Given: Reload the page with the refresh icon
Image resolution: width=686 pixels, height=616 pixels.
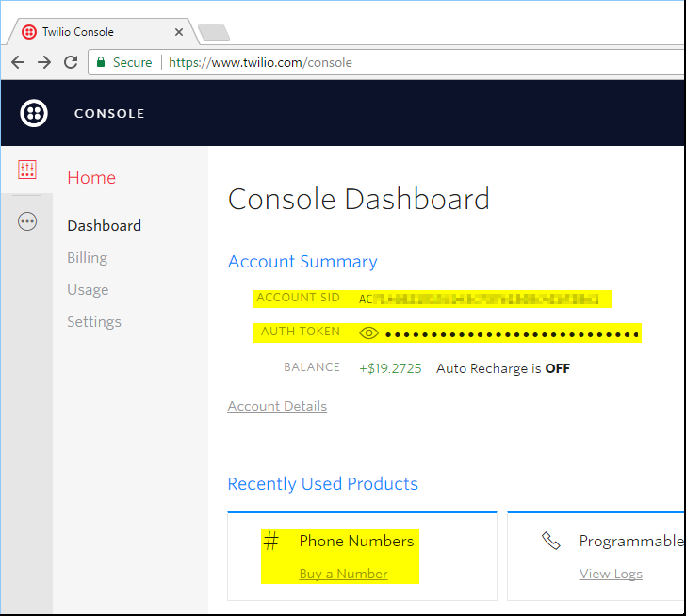Looking at the screenshot, I should pyautogui.click(x=71, y=62).
